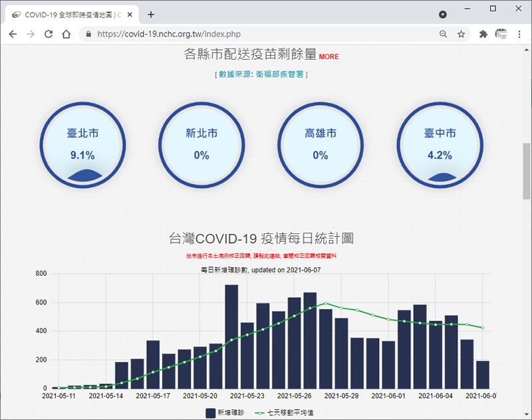Click the address bar URL field
This screenshot has width=532, height=420.
click(266, 35)
